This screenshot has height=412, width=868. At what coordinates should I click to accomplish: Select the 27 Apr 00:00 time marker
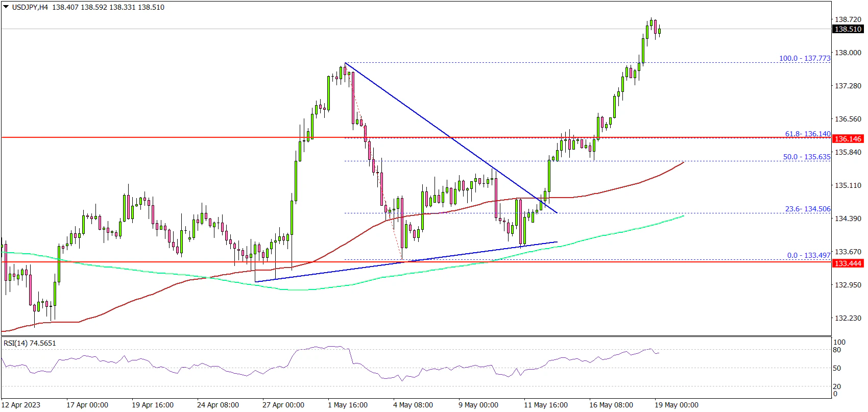(x=283, y=405)
